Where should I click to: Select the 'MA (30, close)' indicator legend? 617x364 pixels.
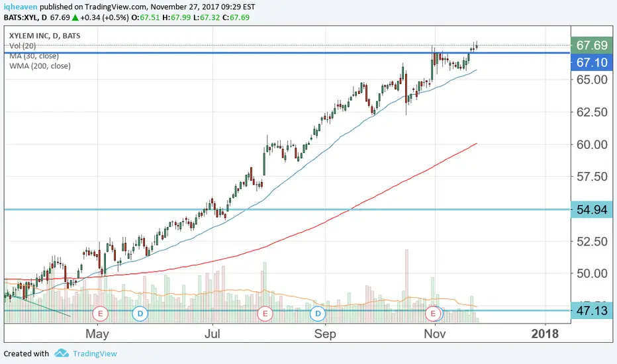(x=34, y=56)
